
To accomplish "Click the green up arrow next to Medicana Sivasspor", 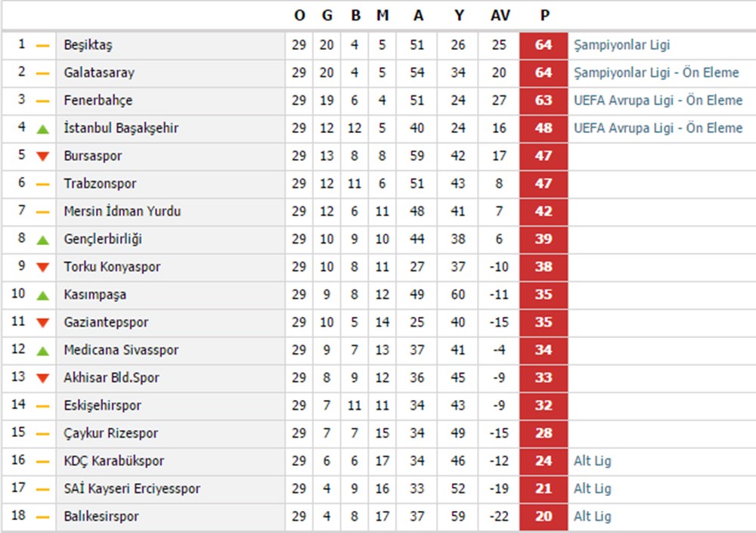I will [x=43, y=351].
